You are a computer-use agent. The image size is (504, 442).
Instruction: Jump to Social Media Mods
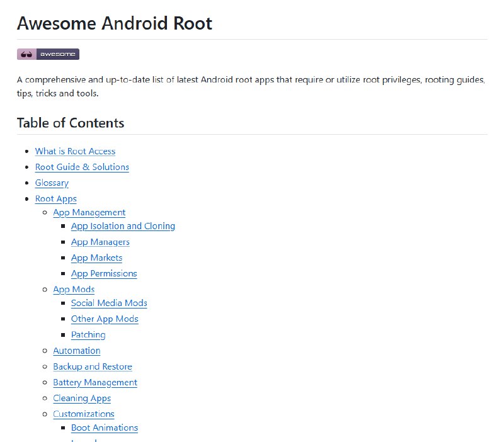click(x=109, y=303)
